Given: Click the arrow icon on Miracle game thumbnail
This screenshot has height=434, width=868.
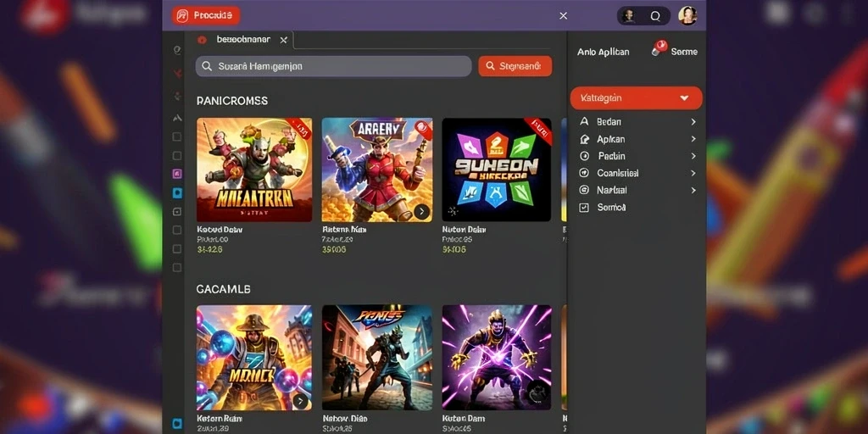Looking at the screenshot, I should pyautogui.click(x=301, y=401).
